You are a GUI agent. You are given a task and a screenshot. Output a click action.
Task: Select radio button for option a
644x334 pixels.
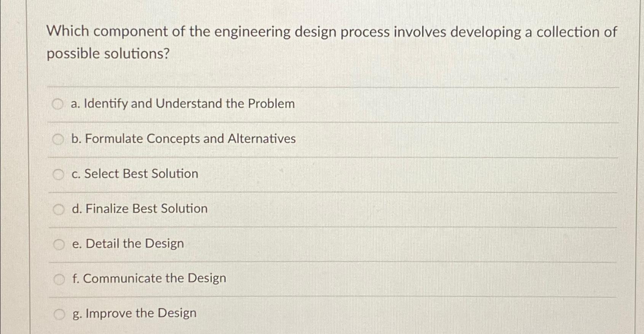coord(59,104)
